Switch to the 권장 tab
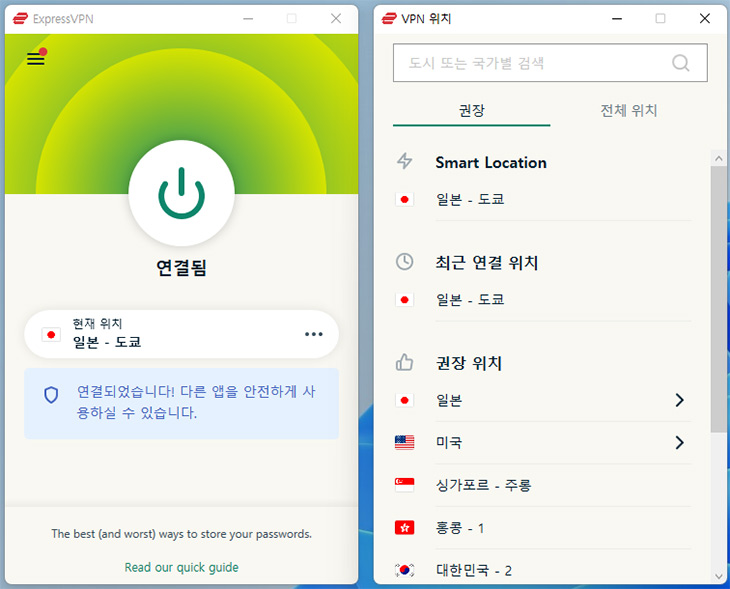Viewport: 730px width, 589px height. pyautogui.click(x=472, y=111)
